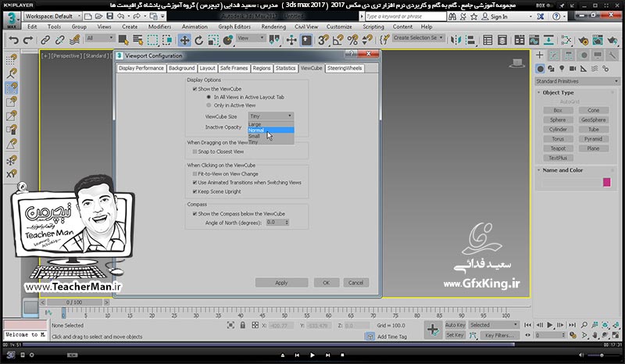The image size is (625, 364).
Task: Open the Modify panel tab icon
Action: pos(554,55)
